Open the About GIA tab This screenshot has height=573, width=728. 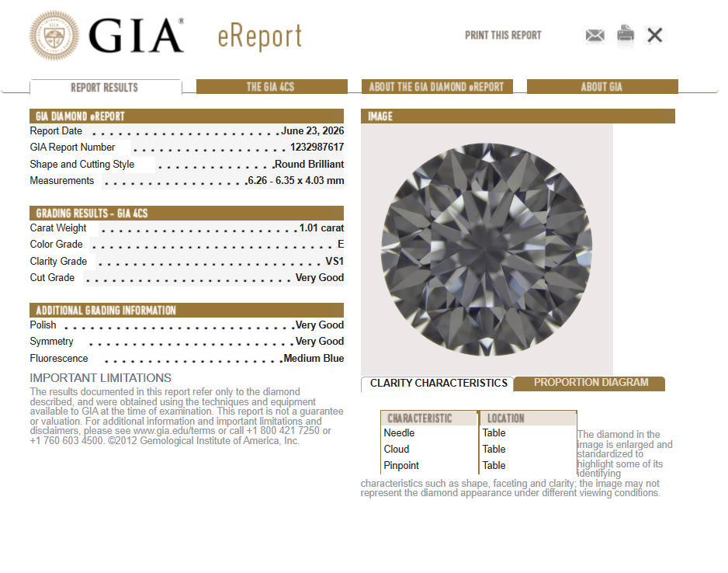[602, 86]
